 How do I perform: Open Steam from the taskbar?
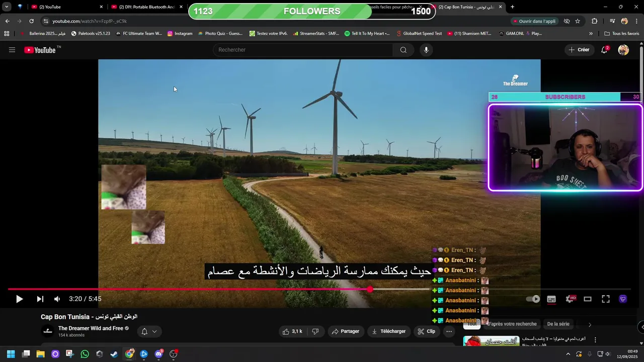[114, 354]
